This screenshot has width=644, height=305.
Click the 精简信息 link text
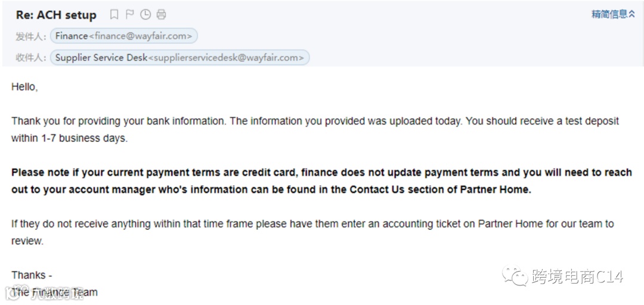(x=609, y=14)
